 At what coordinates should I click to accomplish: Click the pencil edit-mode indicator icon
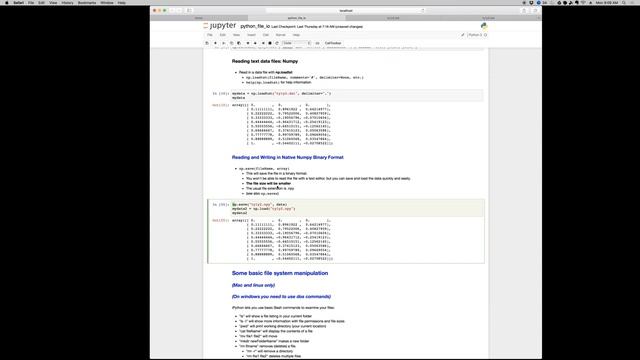point(463,35)
